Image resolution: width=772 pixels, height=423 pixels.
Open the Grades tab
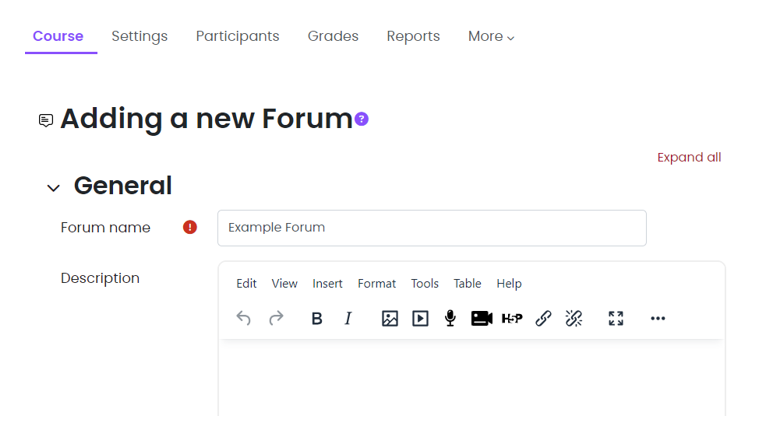(333, 36)
